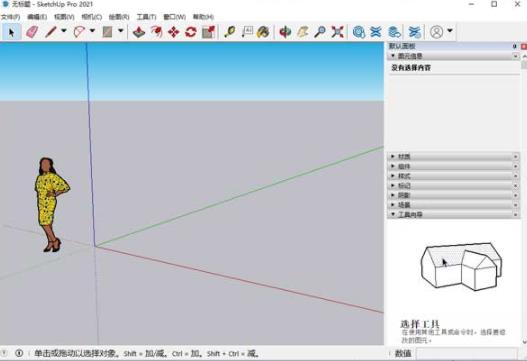Select the Text label tool
This screenshot has height=361, width=527.
(x=247, y=32)
